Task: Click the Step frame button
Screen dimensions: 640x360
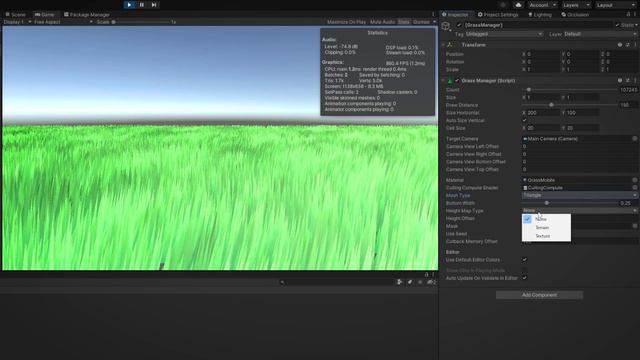Action: (154, 5)
